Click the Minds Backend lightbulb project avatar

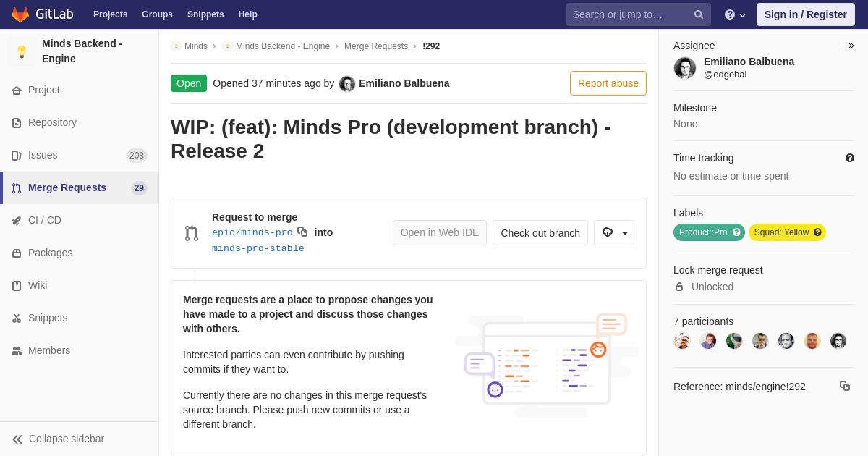pos(22,51)
